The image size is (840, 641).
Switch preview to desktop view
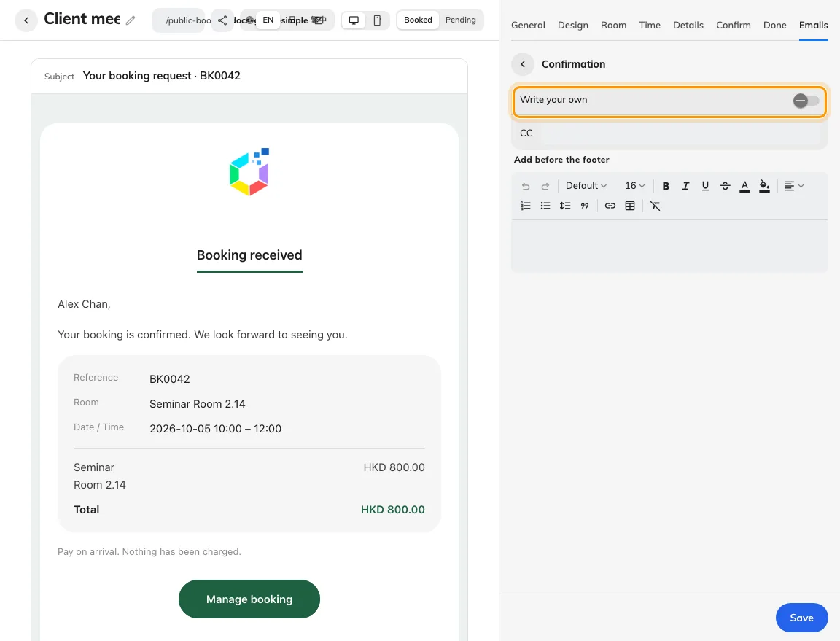354,20
